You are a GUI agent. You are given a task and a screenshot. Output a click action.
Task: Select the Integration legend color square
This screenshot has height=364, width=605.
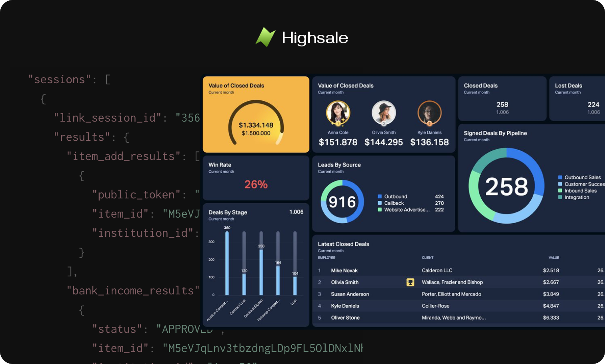(560, 197)
